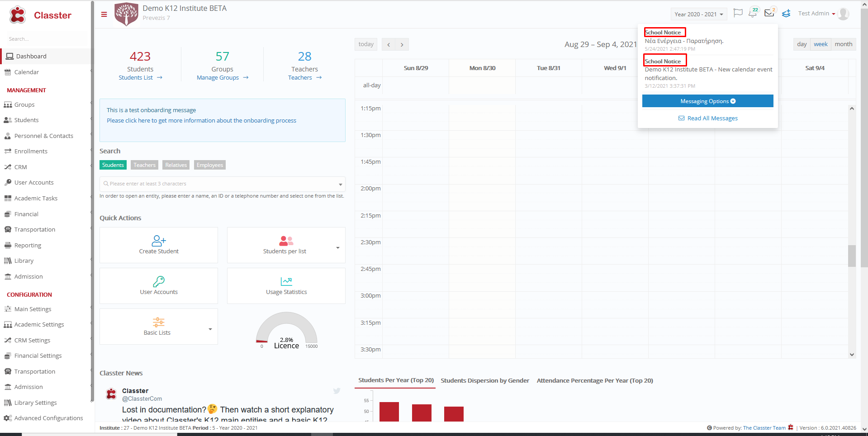Expand the Students per list dropdown arrow
Viewport: 868px width, 436px height.
[x=338, y=248]
